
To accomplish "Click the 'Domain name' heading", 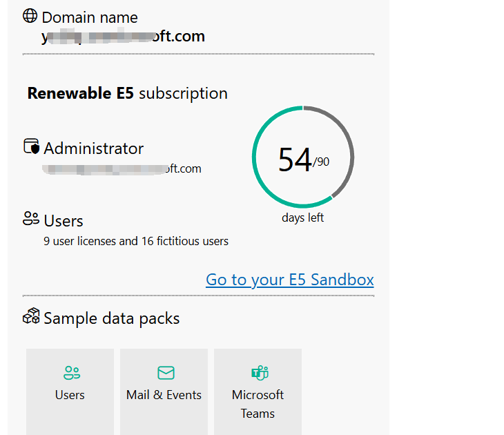I will pyautogui.click(x=90, y=17).
